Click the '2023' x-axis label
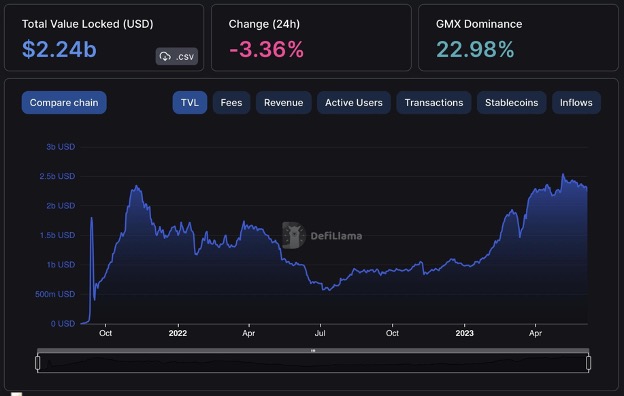 point(464,333)
